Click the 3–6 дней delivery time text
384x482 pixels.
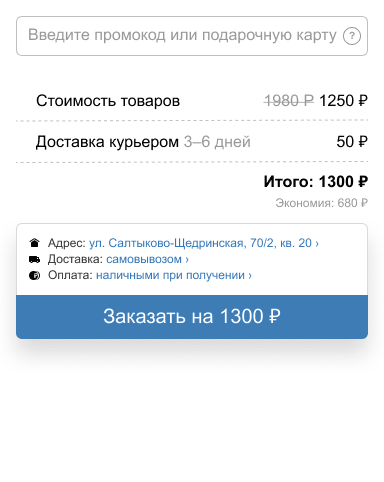[217, 142]
